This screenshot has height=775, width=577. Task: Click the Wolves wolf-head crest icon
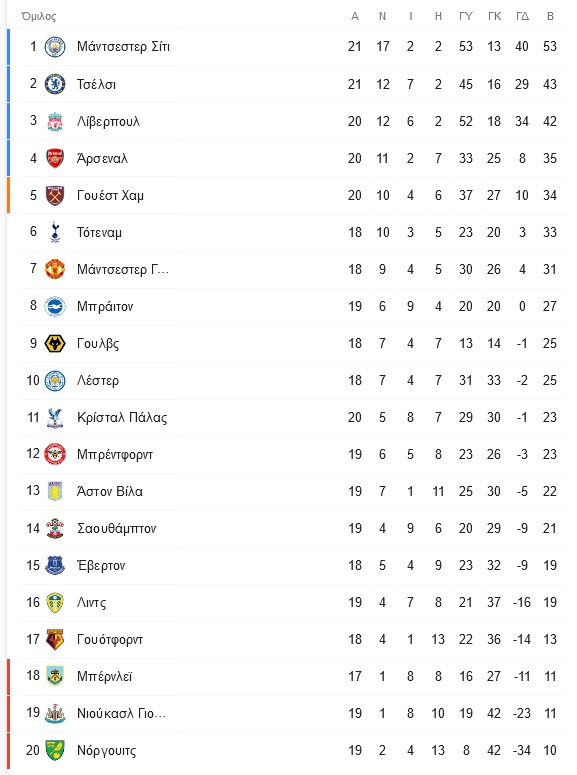pos(55,344)
